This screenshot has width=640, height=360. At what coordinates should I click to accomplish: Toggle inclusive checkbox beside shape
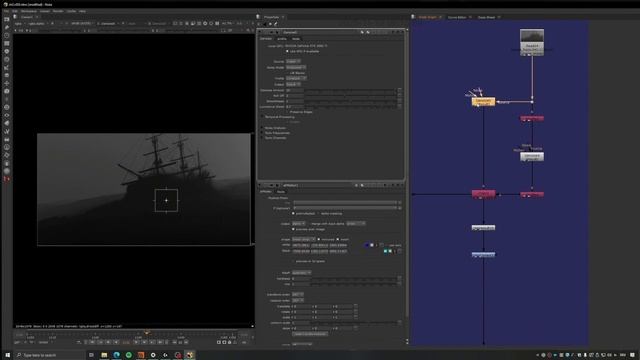coord(319,239)
